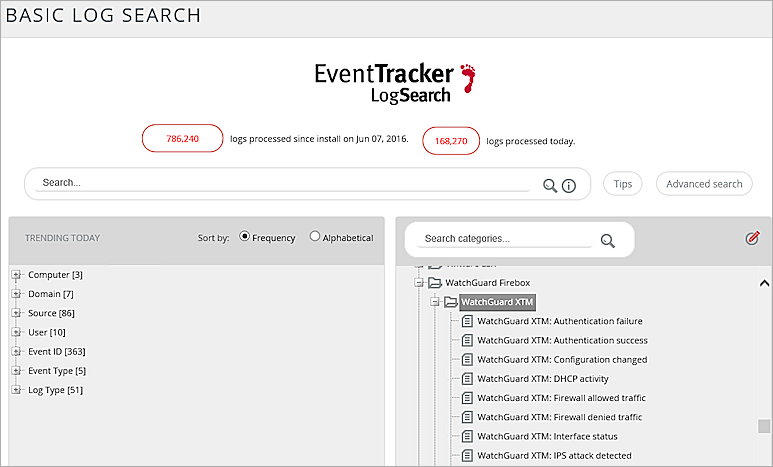Screen dimensions: 773x467
Task: Click into the main Search field
Action: click(283, 183)
